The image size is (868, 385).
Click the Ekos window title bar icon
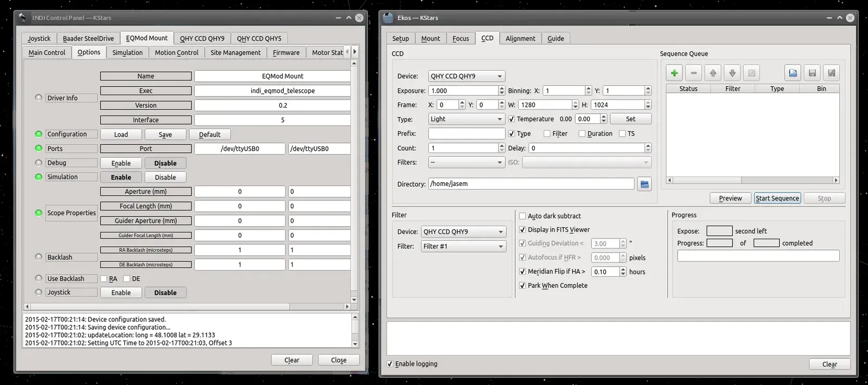coord(388,17)
